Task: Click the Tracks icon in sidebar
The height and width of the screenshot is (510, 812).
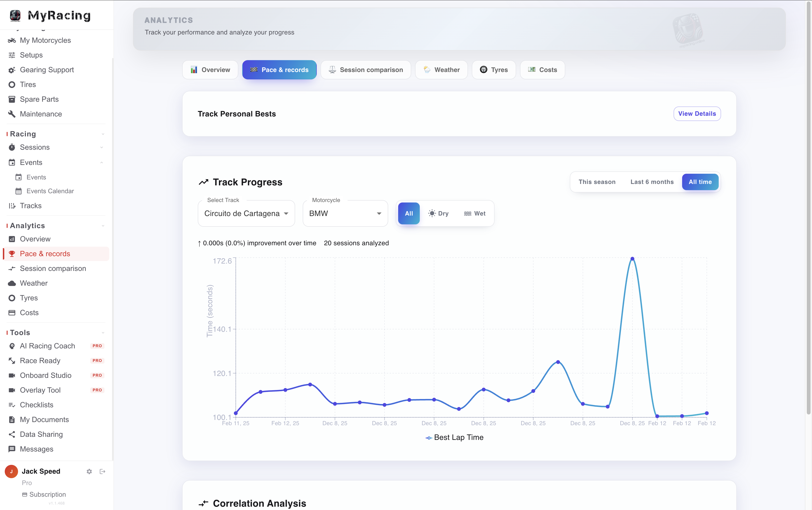Action: [x=12, y=206]
